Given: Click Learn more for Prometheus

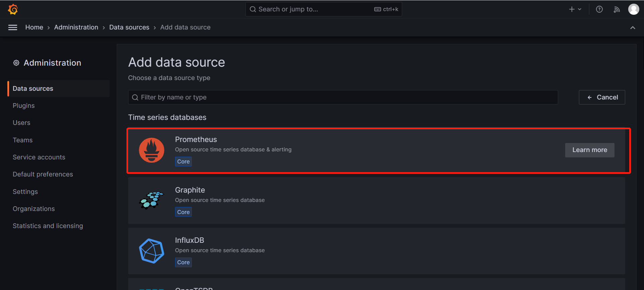Looking at the screenshot, I should [589, 150].
